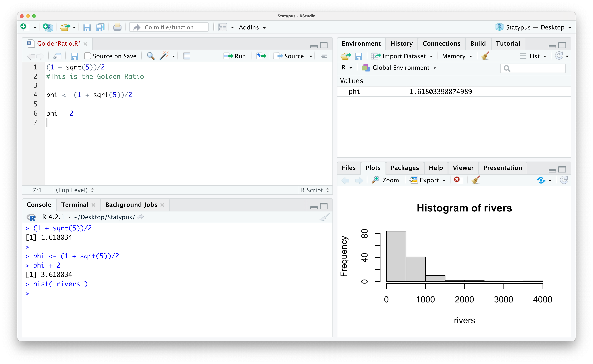
Task: Enable the Source on Save checkbox
Action: [x=88, y=56]
